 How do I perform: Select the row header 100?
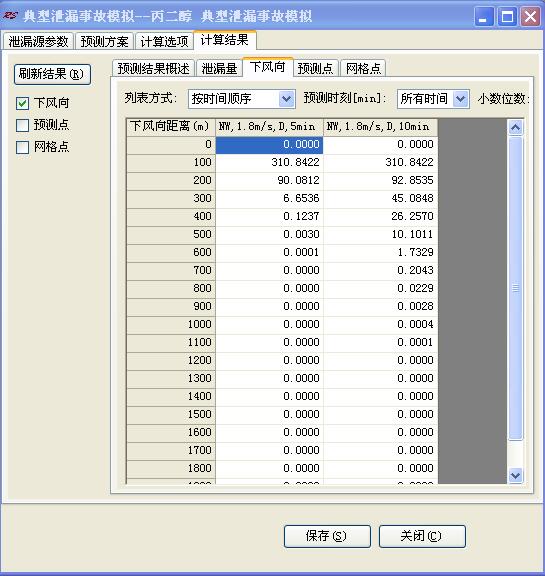point(171,163)
